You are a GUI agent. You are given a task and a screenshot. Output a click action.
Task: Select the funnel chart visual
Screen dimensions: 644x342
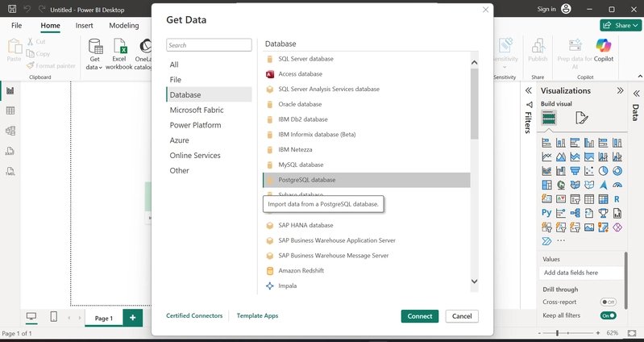[575, 171]
